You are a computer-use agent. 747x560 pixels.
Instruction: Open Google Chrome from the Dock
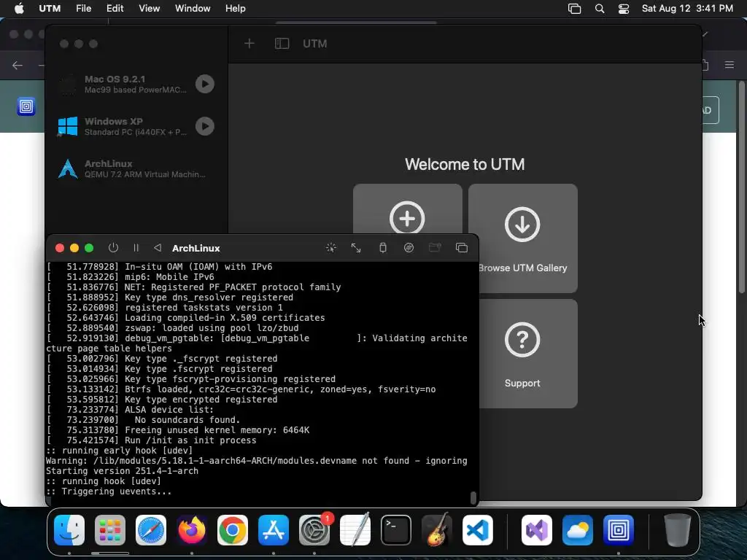(x=233, y=530)
